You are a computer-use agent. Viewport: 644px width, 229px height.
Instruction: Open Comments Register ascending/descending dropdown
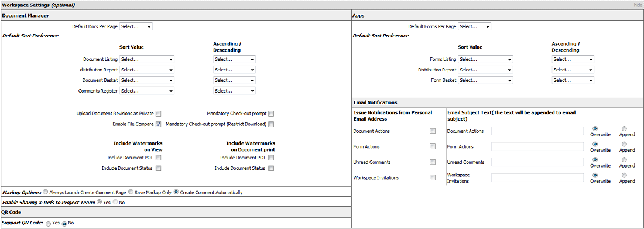pyautogui.click(x=234, y=91)
